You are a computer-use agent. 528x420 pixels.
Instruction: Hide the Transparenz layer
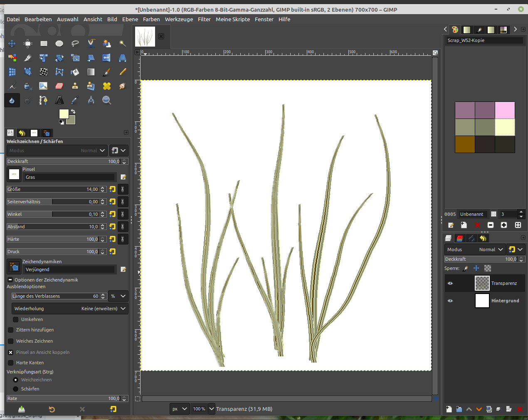[x=450, y=283]
